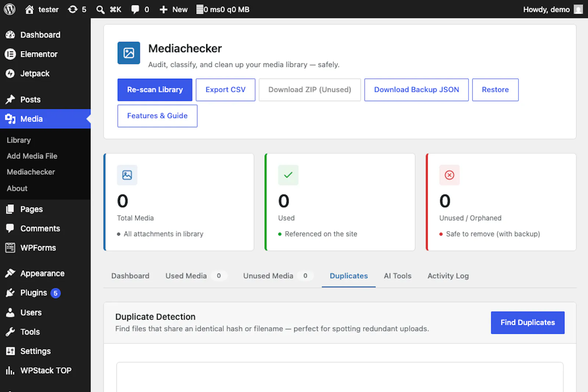Click the Plugins plug icon
Image resolution: width=588 pixels, height=392 pixels.
[x=10, y=293]
